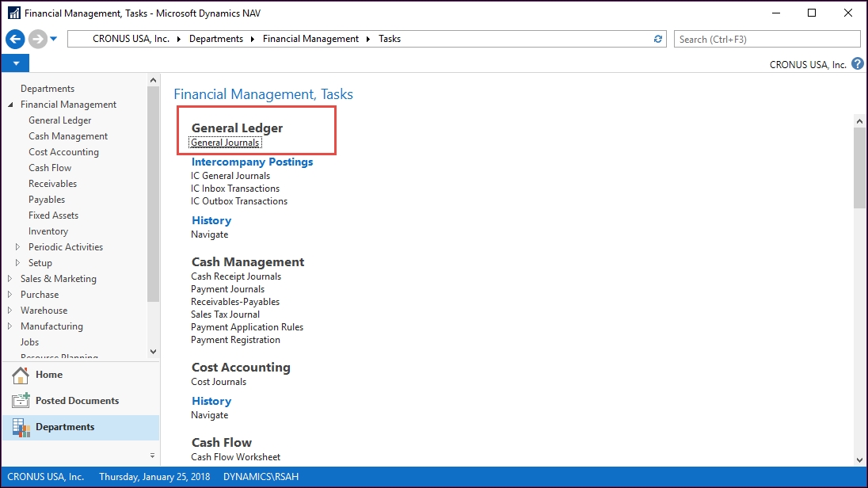
Task: Select Receivables in navigation tree
Action: click(52, 184)
